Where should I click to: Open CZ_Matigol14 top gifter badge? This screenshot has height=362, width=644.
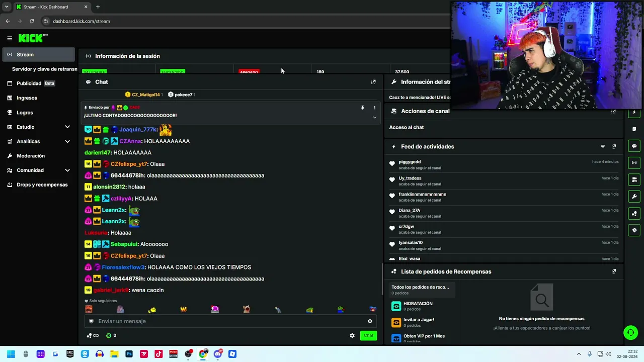pyautogui.click(x=144, y=95)
